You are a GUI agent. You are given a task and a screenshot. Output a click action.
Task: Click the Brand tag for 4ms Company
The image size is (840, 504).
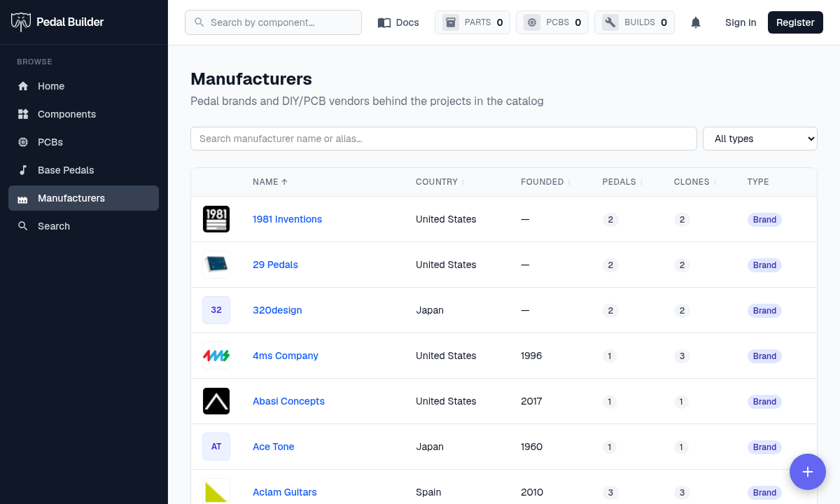[764, 356]
